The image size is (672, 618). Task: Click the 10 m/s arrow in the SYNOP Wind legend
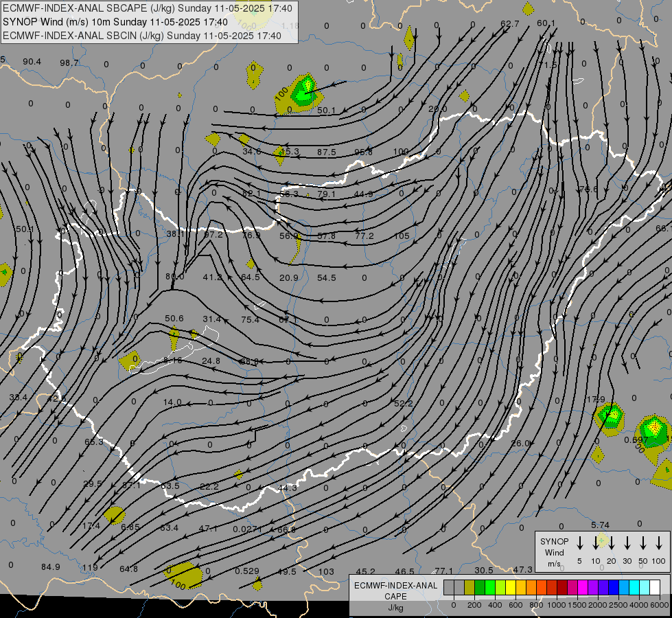click(x=595, y=543)
